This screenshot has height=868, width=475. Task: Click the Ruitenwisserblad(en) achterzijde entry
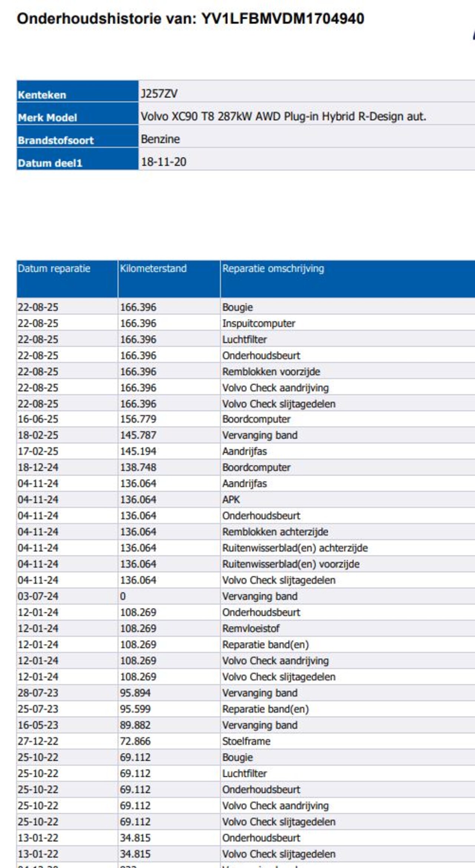[x=295, y=548]
